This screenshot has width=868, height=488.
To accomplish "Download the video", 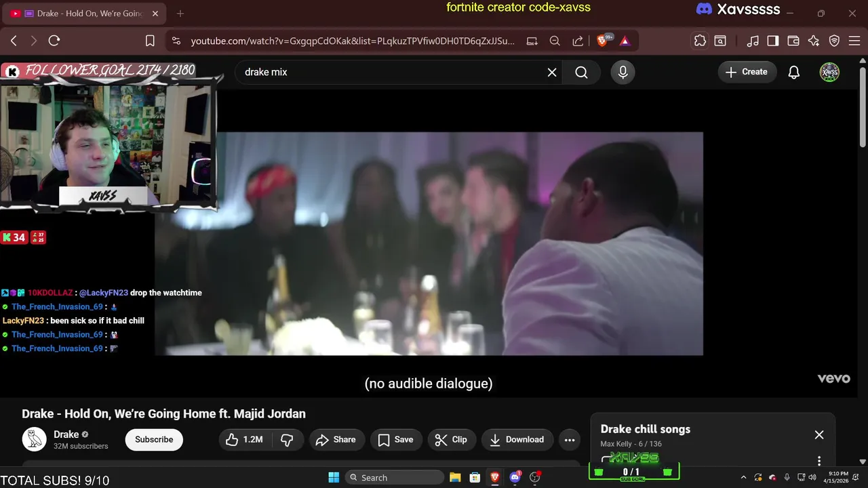I will [517, 439].
